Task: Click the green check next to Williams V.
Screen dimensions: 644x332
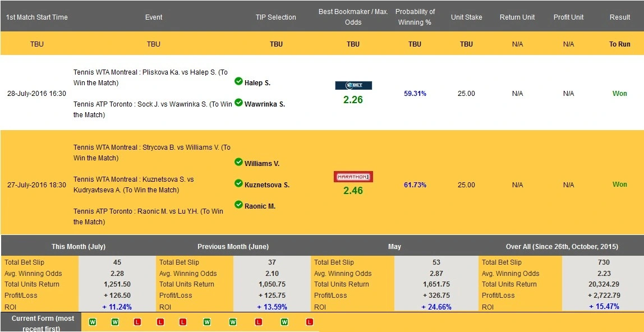Action: 238,163
